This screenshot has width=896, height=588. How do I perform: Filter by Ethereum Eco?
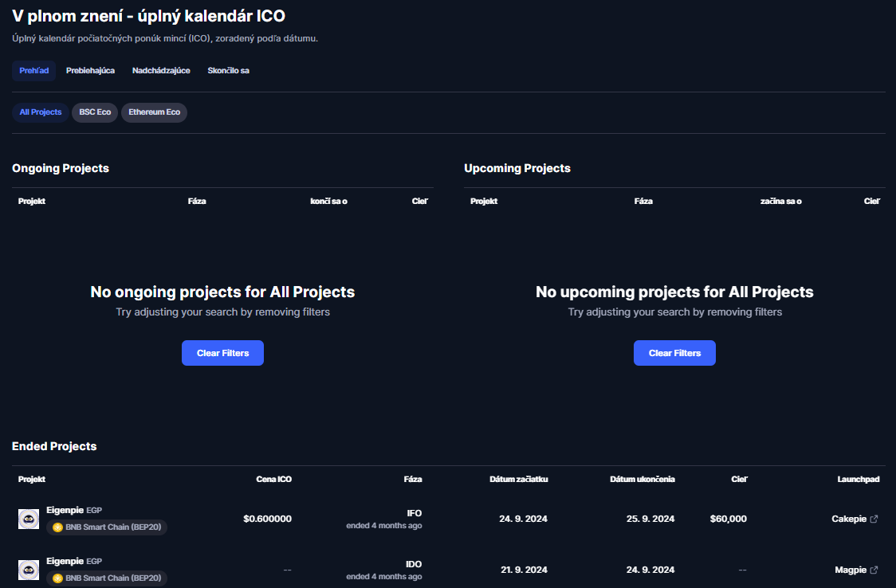154,112
